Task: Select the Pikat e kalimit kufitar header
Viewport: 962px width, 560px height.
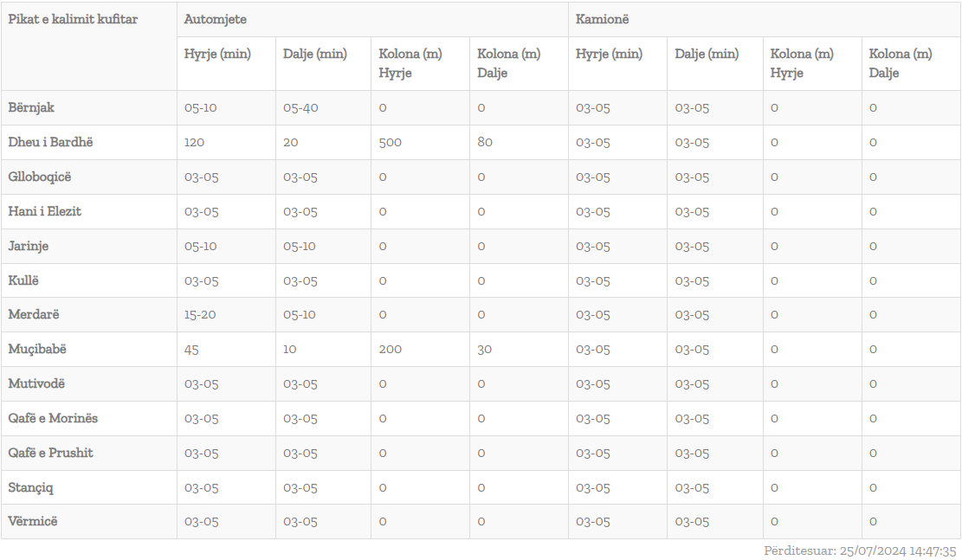Action: tap(73, 19)
